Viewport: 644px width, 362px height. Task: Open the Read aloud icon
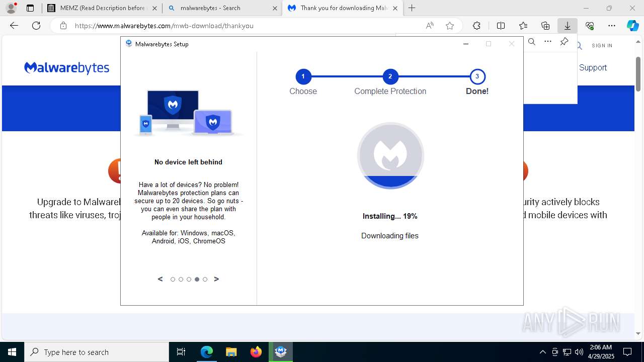coord(430,26)
